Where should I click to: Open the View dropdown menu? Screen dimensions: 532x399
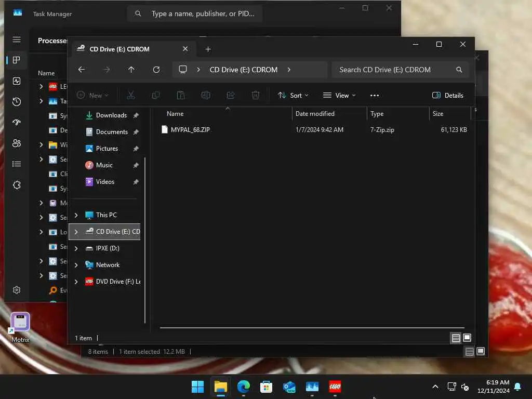[x=339, y=96]
